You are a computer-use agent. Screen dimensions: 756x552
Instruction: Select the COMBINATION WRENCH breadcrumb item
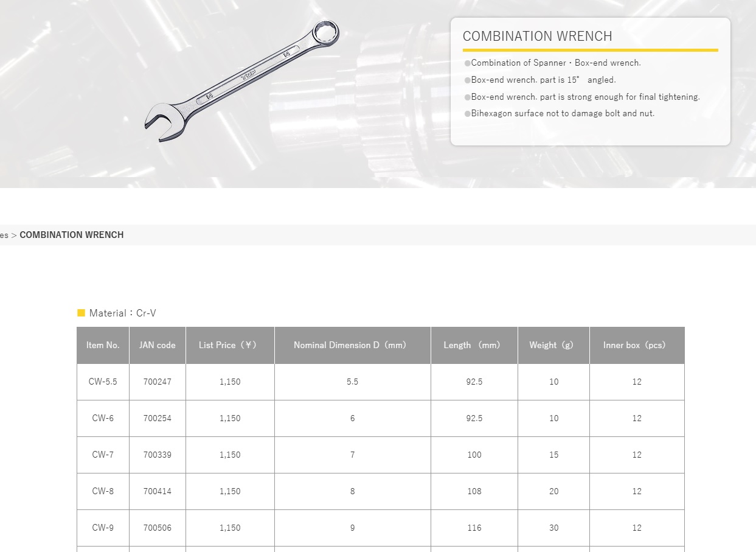click(71, 235)
